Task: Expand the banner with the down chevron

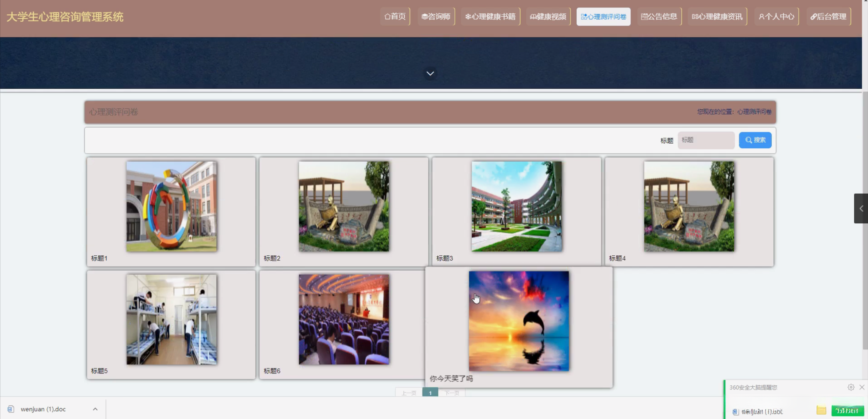Action: pyautogui.click(x=430, y=74)
